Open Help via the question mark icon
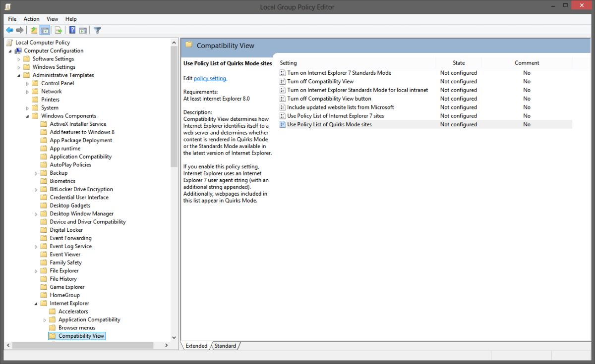This screenshot has width=595, height=364. (x=72, y=30)
